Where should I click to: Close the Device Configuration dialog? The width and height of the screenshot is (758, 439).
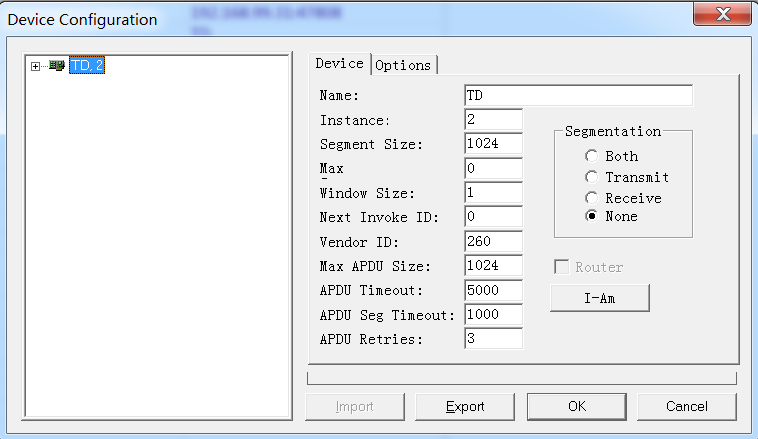pos(723,14)
